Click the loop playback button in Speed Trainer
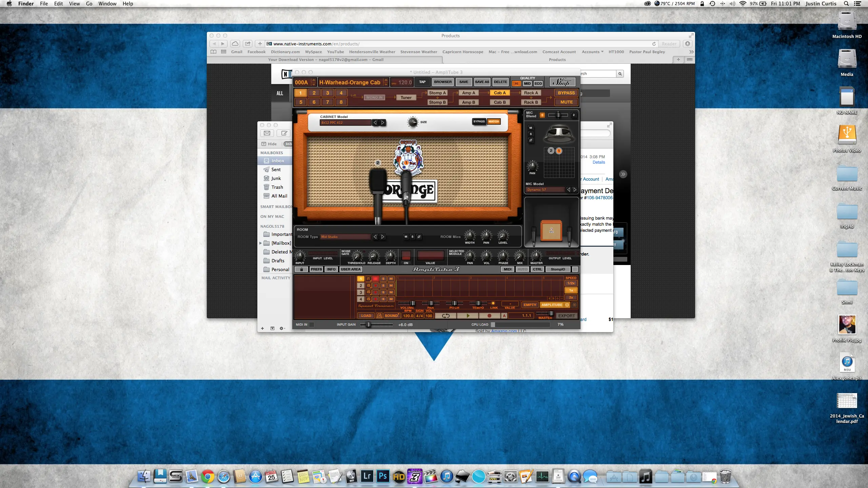This screenshot has width=868, height=488. point(445,316)
